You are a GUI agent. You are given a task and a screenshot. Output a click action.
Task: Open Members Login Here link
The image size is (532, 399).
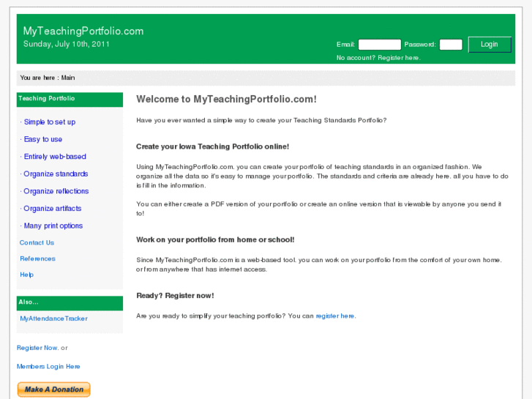[x=48, y=366]
